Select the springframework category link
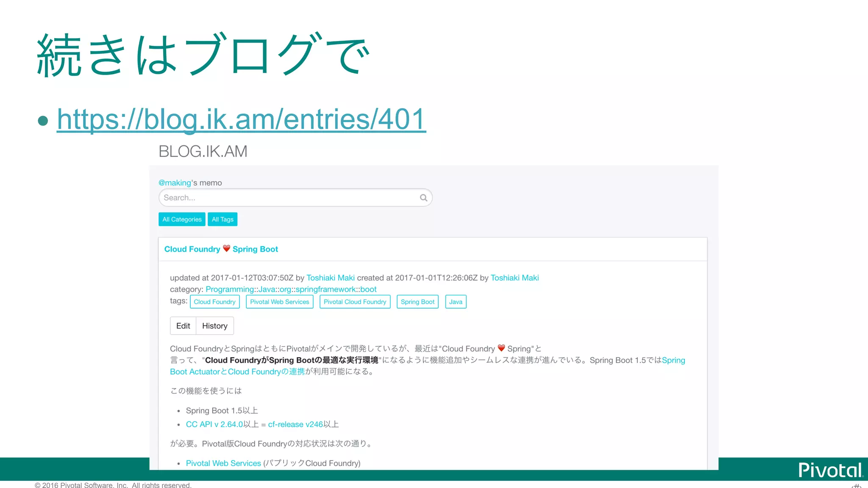 coord(325,289)
